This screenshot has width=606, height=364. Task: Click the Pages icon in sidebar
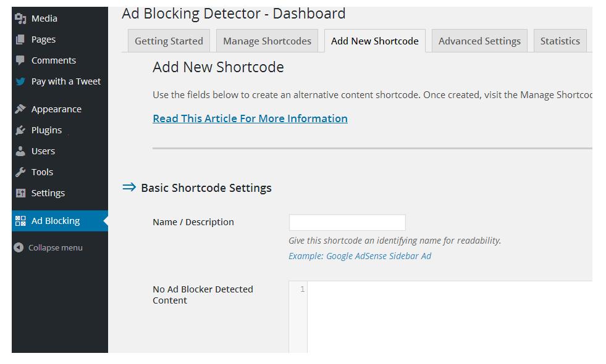20,39
